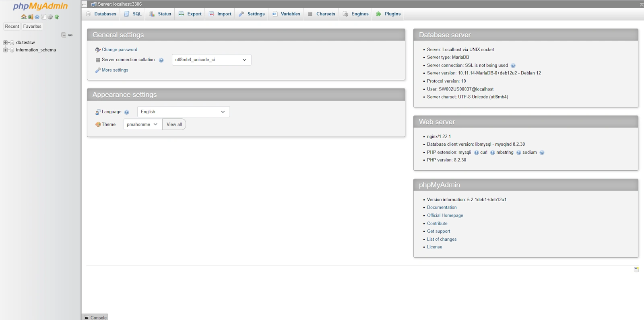Open the navigation panel settings gear
644x320 pixels.
(x=50, y=17)
